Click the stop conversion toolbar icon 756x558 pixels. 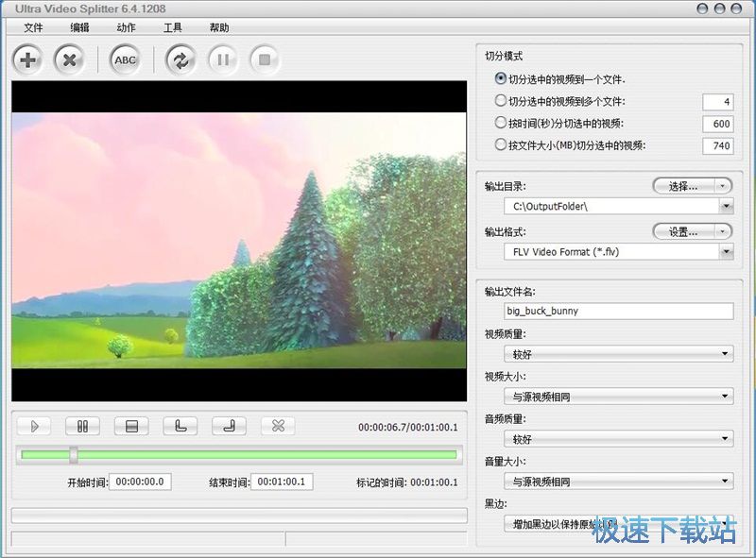coord(265,59)
